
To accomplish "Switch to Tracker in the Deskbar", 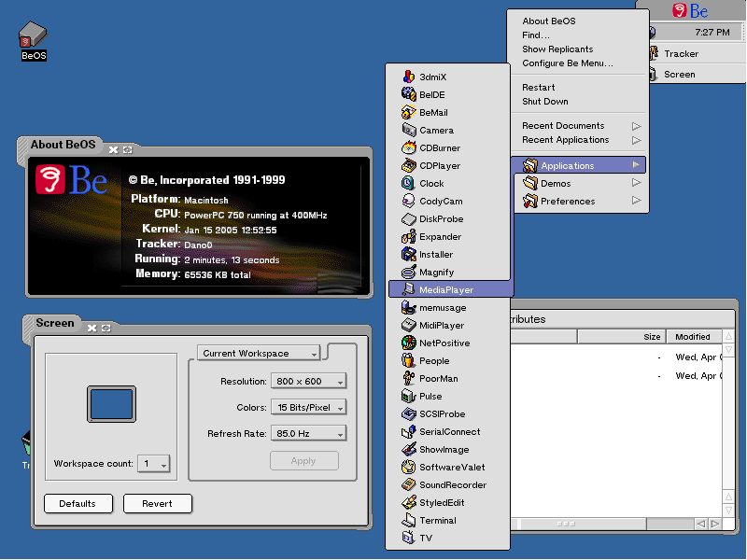I will pyautogui.click(x=697, y=53).
